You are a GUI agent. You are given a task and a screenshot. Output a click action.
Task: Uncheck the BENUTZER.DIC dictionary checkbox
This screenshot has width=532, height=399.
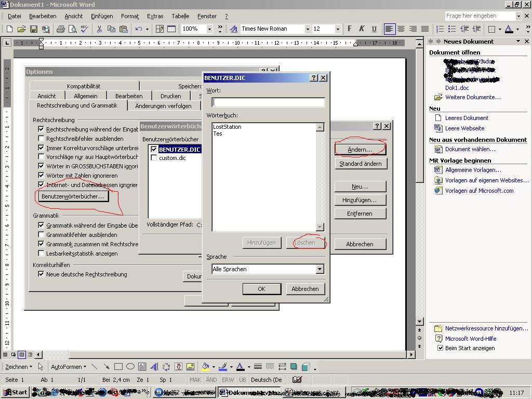(x=154, y=149)
